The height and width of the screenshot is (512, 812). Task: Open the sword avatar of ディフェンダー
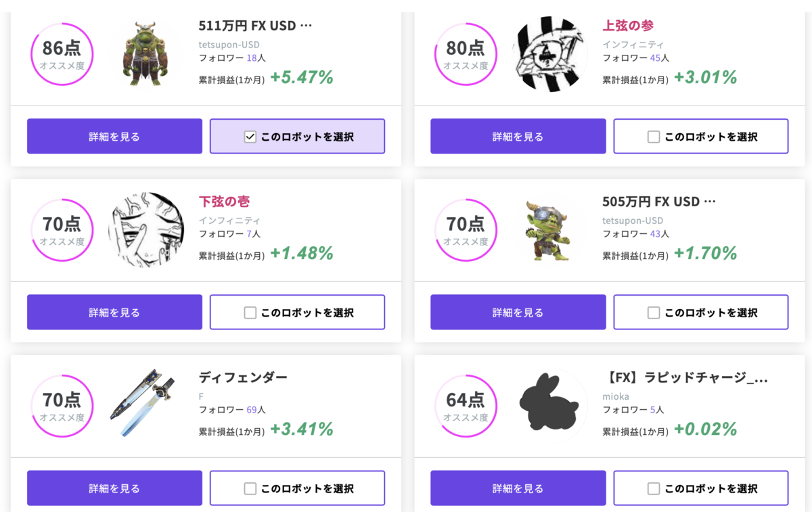pyautogui.click(x=145, y=406)
